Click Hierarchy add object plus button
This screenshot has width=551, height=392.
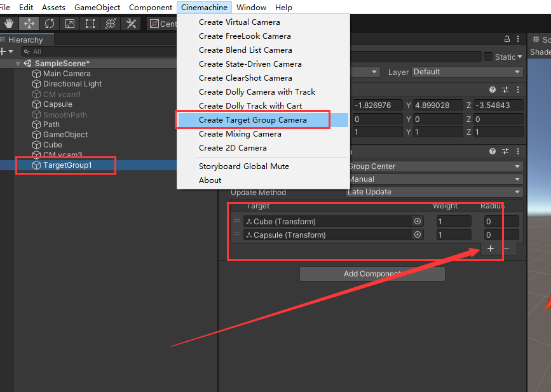[3, 51]
